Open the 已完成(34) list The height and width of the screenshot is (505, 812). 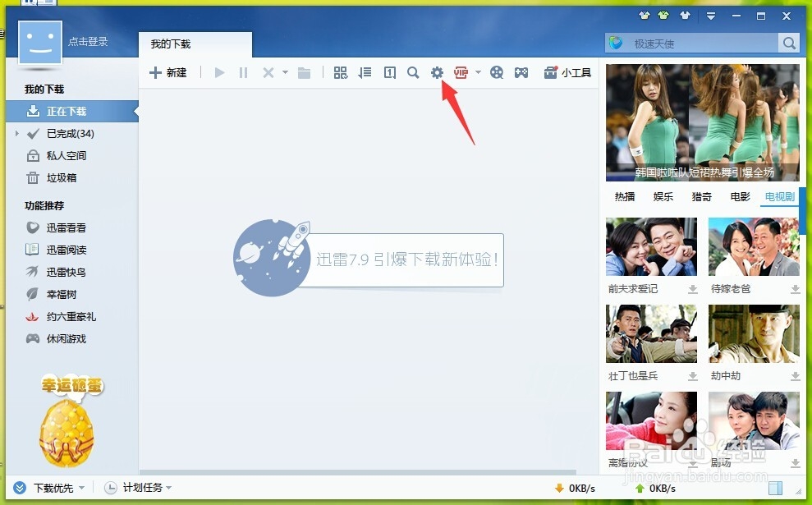(70, 134)
